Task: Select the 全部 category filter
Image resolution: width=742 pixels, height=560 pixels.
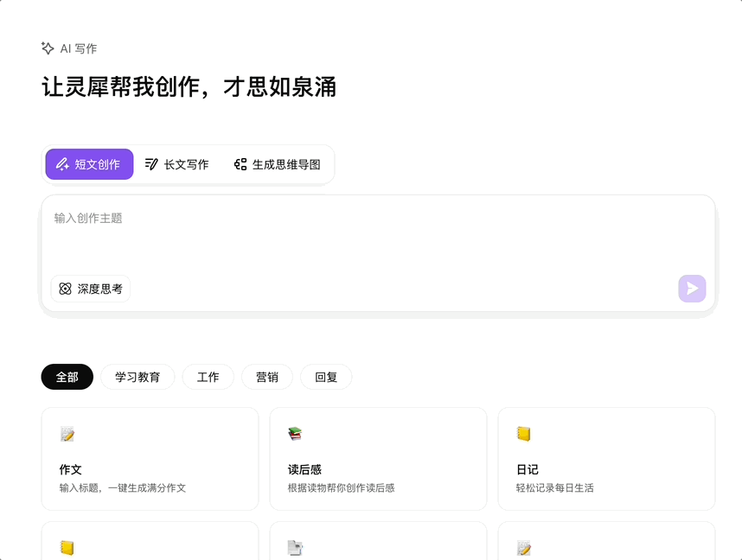Action: pos(67,377)
